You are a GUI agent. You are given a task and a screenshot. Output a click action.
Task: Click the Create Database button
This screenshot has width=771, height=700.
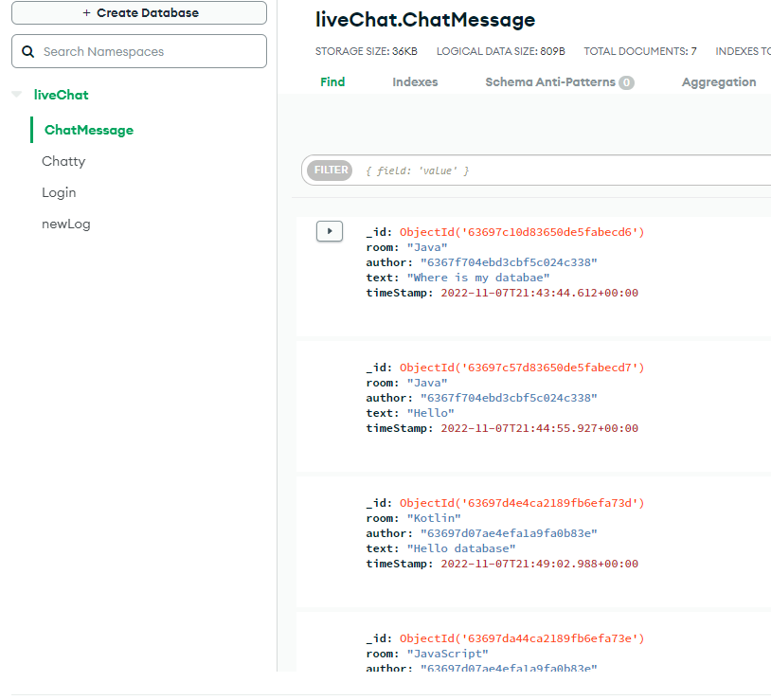[x=139, y=13]
